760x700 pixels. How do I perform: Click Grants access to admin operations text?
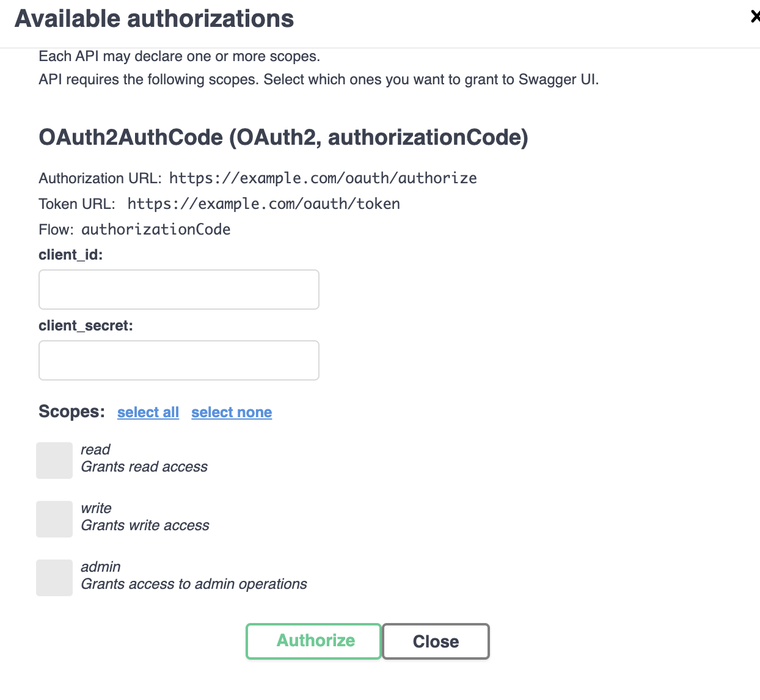[x=194, y=584]
